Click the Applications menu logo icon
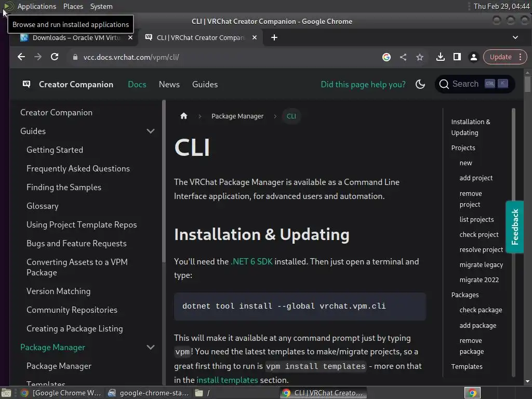532x399 pixels. pos(8,6)
